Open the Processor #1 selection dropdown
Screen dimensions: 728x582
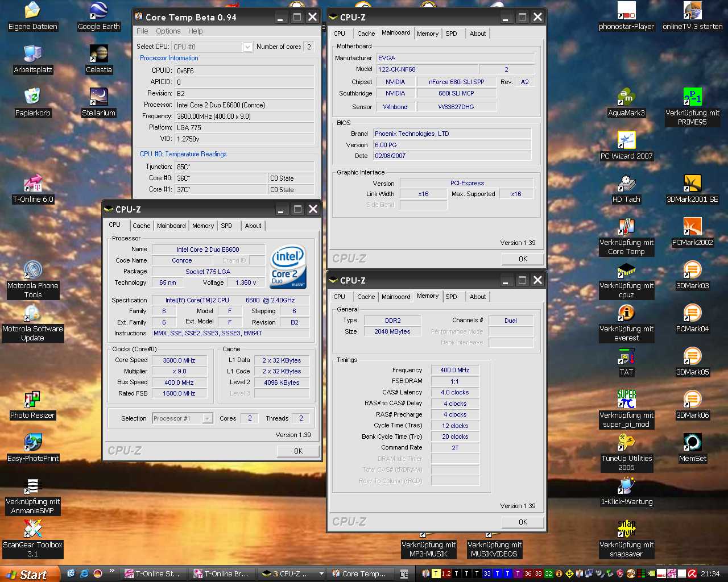click(x=207, y=418)
